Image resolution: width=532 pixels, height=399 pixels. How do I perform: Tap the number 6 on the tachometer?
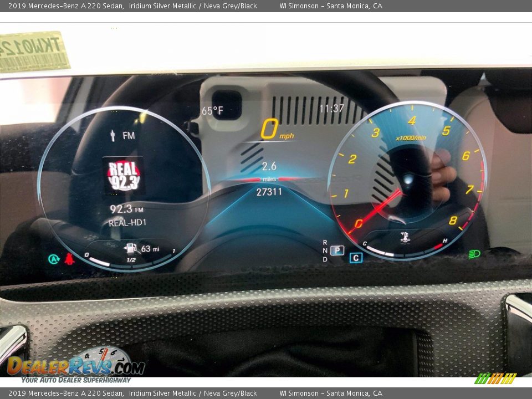pos(466,155)
